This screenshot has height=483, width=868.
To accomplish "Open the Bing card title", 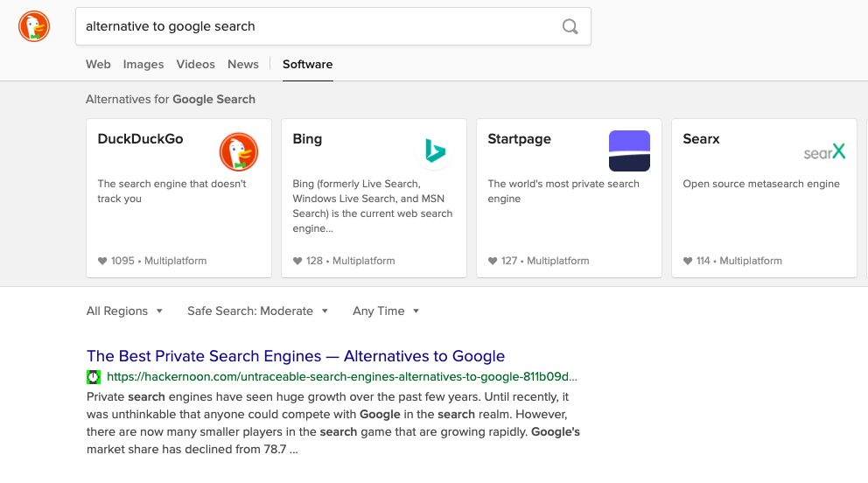I will coord(307,139).
